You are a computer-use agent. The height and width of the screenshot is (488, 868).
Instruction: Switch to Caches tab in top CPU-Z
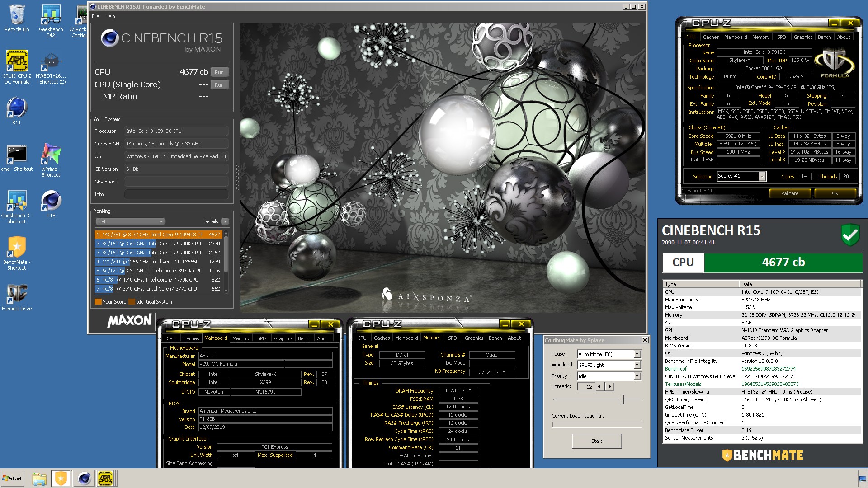[711, 37]
